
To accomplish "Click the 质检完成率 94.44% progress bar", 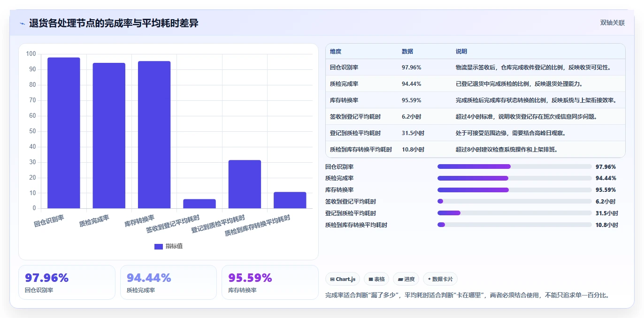I will (514, 178).
